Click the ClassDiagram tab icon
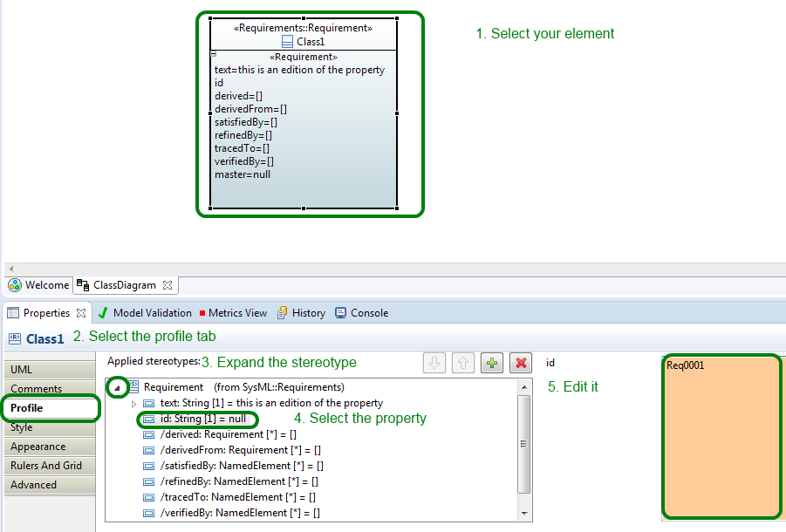This screenshot has width=786, height=532. (83, 285)
